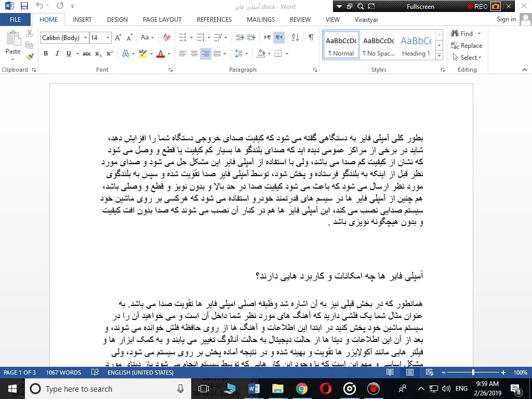The width and height of the screenshot is (532, 399).
Task: Switch to left-to-right text direction
Action: [x=267, y=38]
